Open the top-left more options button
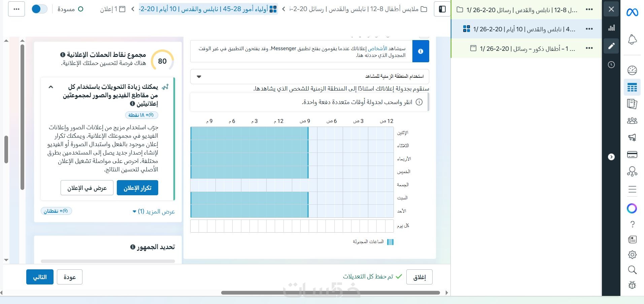The height and width of the screenshot is (304, 644). tap(16, 9)
